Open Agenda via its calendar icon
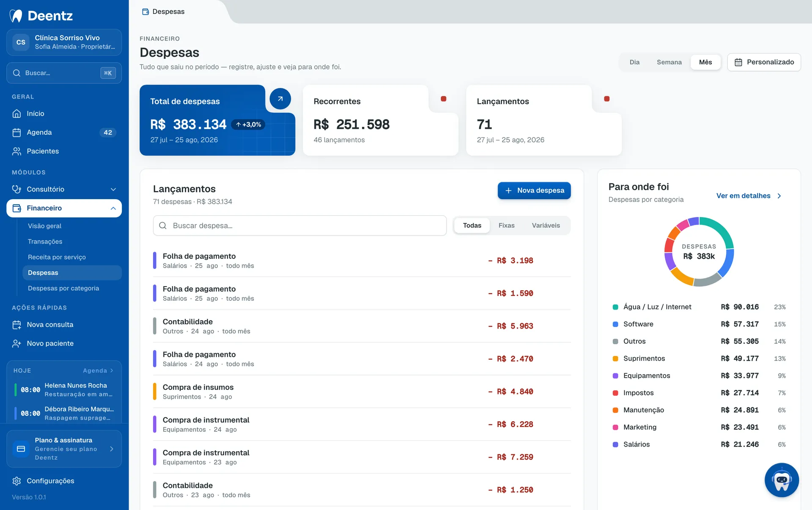The image size is (812, 510). point(16,132)
